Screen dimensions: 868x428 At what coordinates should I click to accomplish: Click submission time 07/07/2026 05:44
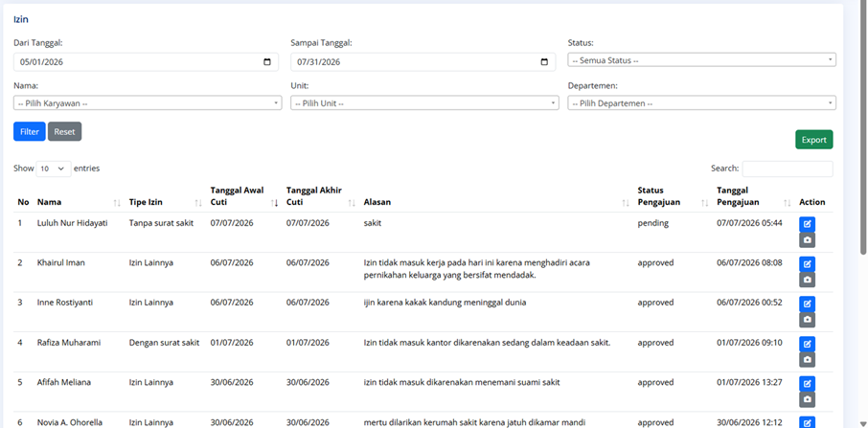tap(749, 223)
